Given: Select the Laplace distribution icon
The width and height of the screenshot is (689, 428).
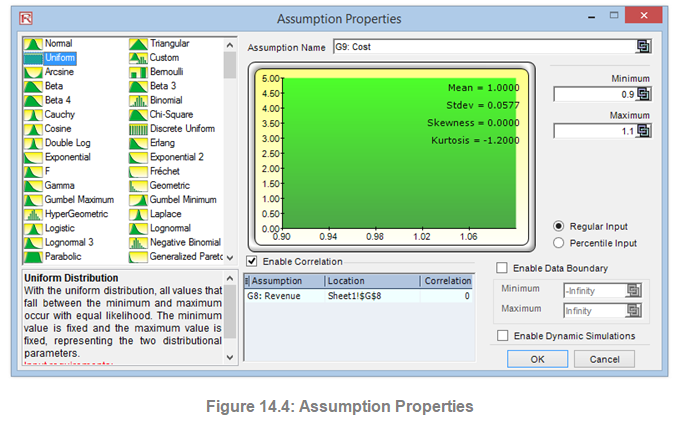Looking at the screenshot, I should [x=138, y=214].
